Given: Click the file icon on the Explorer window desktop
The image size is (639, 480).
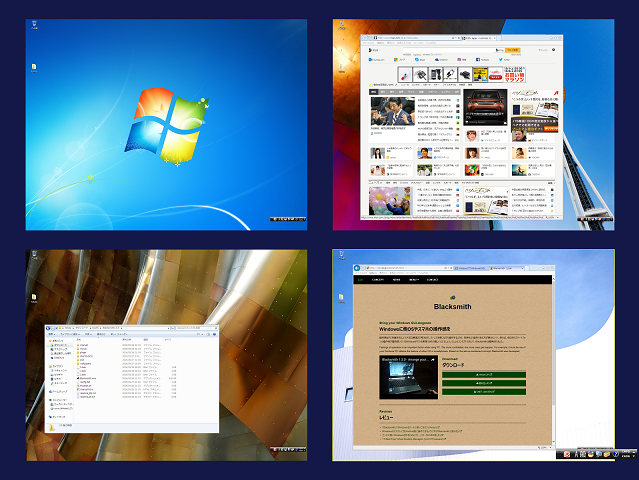Looking at the screenshot, I should tap(34, 298).
